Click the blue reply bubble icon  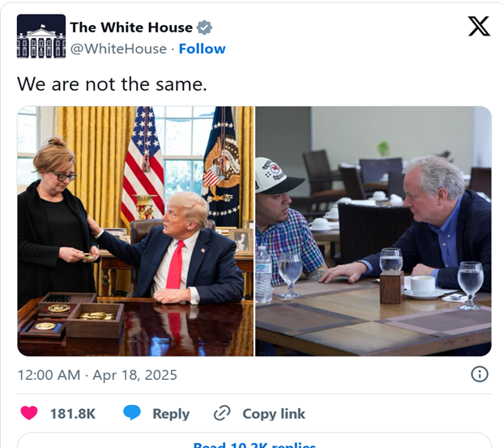click(132, 412)
